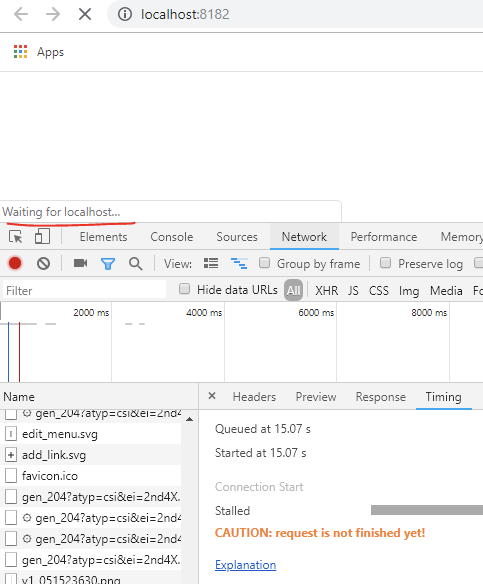
Task: Enable the Group by frame checkbox
Action: (264, 263)
